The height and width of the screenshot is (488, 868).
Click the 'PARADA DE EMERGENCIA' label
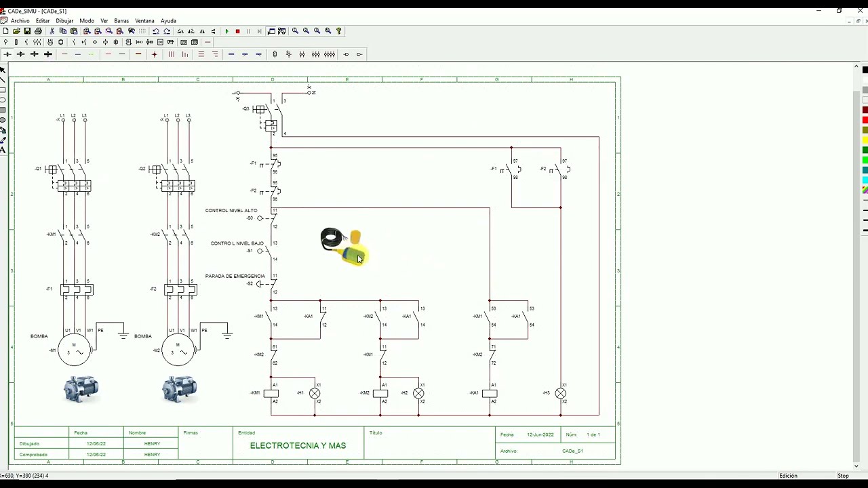click(235, 277)
